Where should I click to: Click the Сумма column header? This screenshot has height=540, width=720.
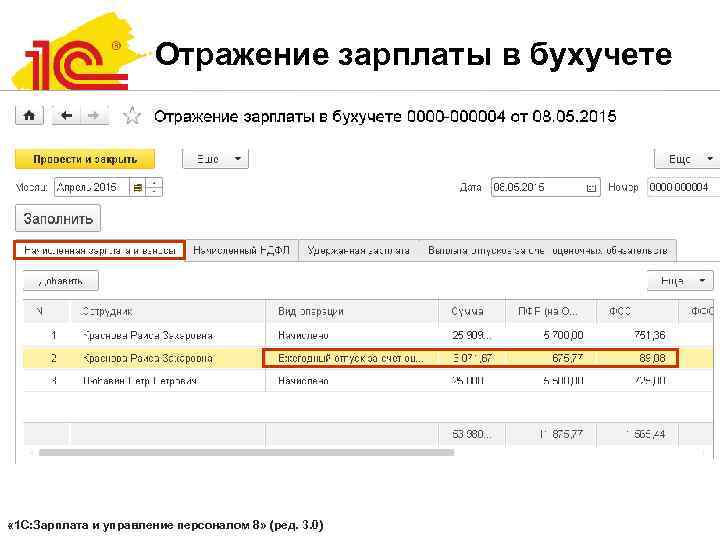coord(472,311)
